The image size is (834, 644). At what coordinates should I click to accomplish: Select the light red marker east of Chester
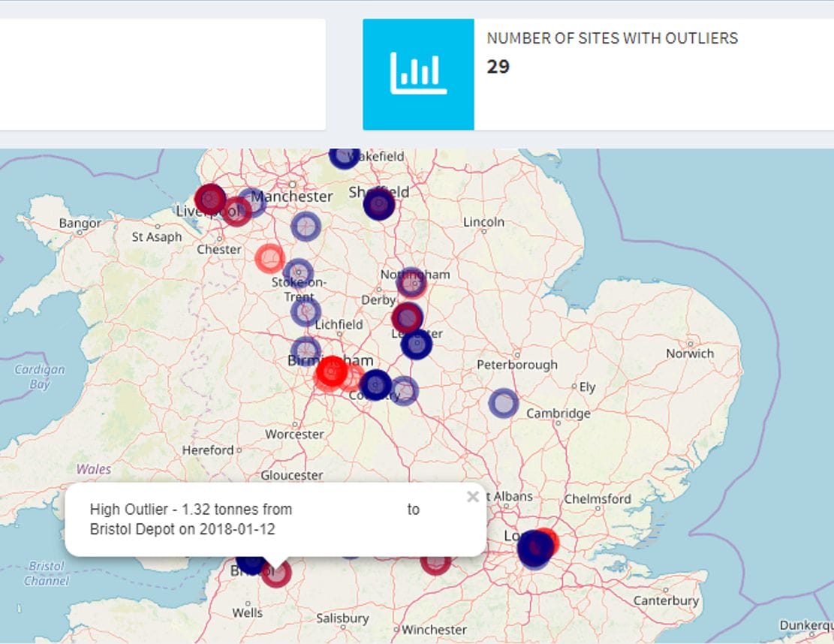click(x=269, y=258)
